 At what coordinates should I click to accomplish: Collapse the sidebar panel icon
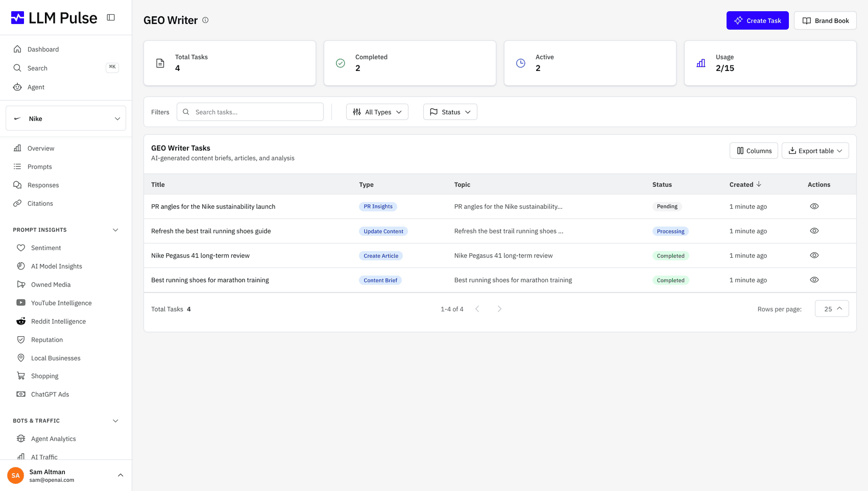(x=111, y=17)
